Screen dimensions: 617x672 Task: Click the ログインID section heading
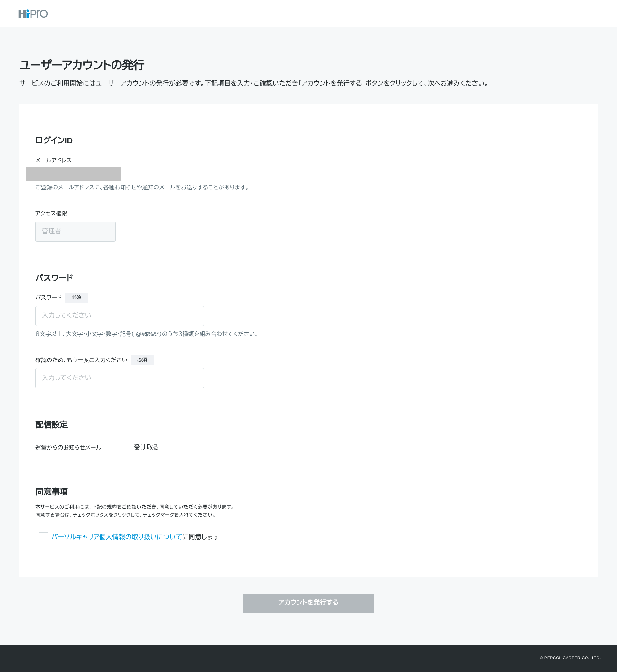pos(54,141)
